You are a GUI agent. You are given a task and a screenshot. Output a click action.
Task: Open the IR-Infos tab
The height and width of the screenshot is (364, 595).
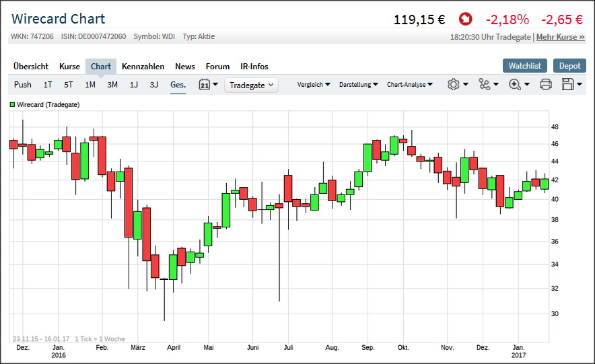[x=254, y=67]
